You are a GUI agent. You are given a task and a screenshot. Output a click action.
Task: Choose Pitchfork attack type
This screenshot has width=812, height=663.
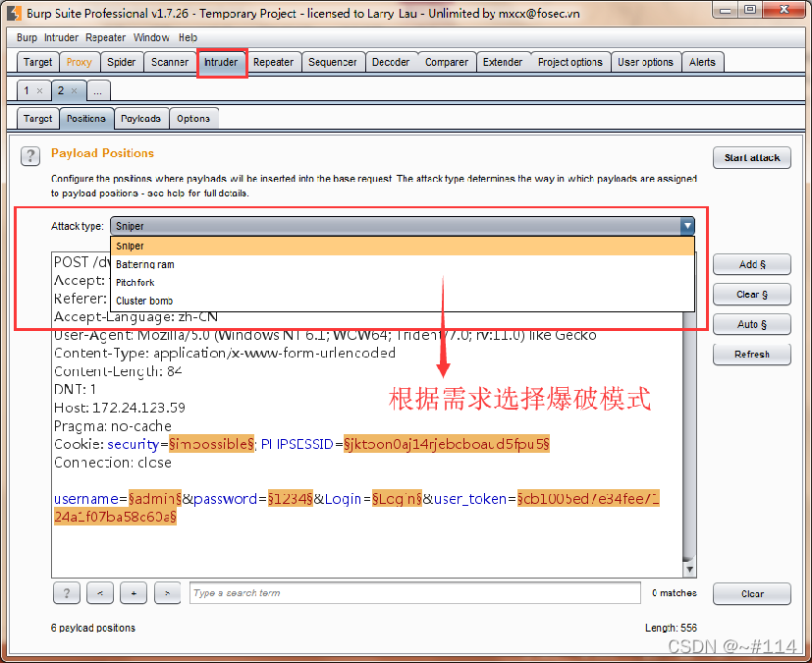(403, 282)
